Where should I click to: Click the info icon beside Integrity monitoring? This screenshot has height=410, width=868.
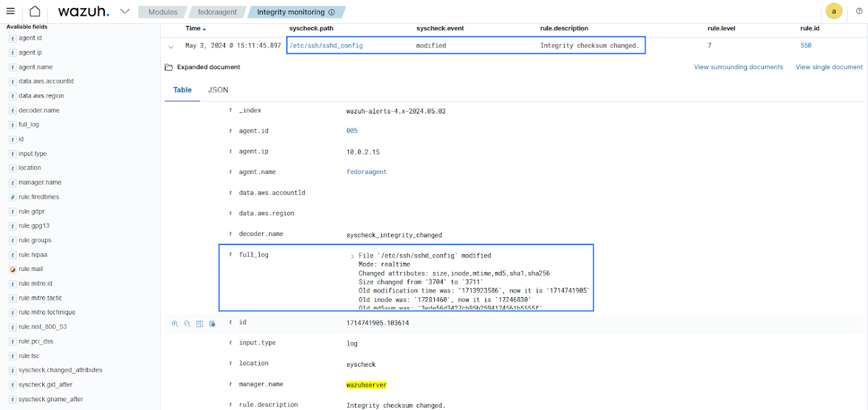pos(332,12)
